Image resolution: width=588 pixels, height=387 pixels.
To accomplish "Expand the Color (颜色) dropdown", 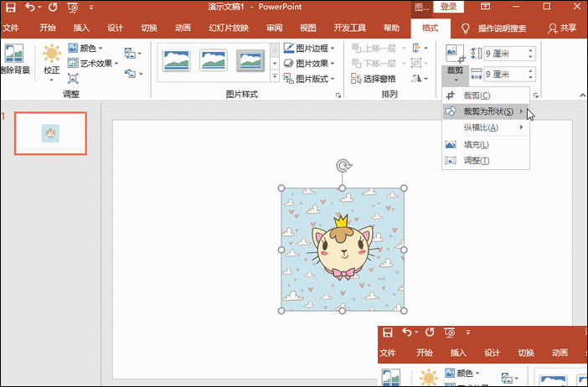I will 93,49.
